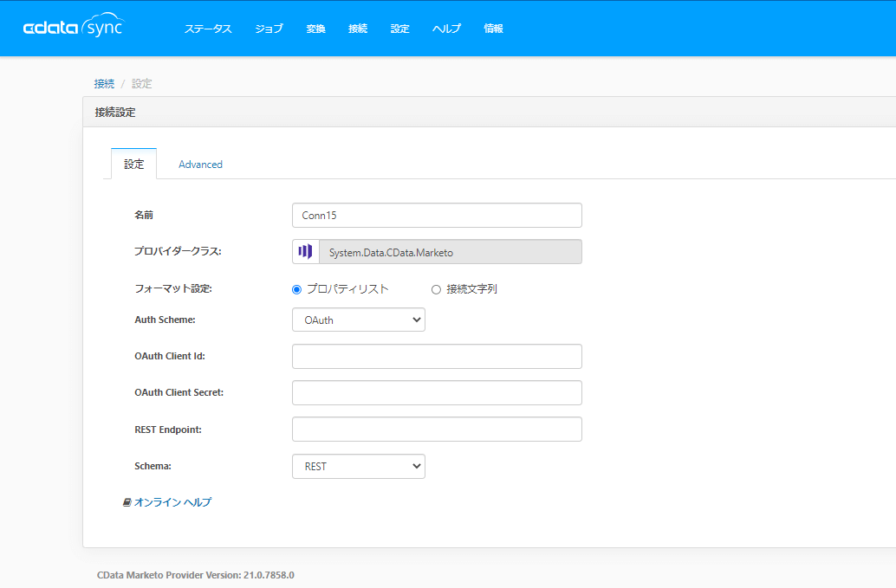Image resolution: width=896 pixels, height=588 pixels.
Task: Click the 情報 menu item
Action: point(493,29)
